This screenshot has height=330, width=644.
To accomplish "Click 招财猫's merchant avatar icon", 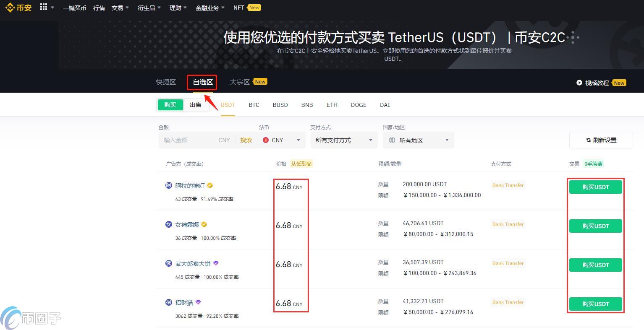I will (168, 302).
